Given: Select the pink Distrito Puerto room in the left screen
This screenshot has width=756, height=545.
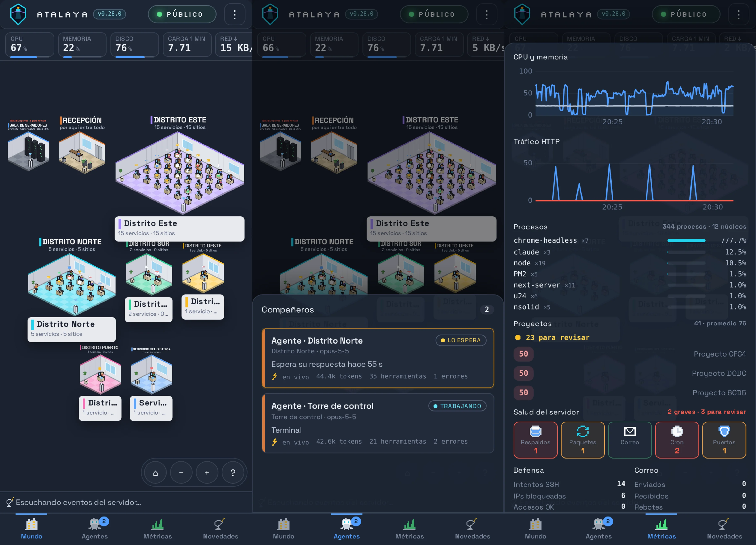Looking at the screenshot, I should [x=100, y=374].
